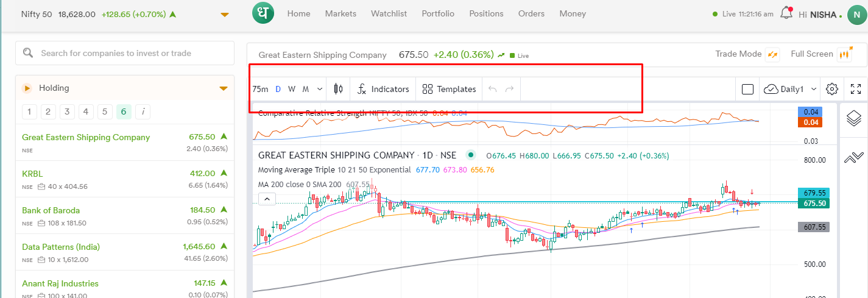Click the Holding play icon
This screenshot has width=868, height=298.
tap(27, 88)
